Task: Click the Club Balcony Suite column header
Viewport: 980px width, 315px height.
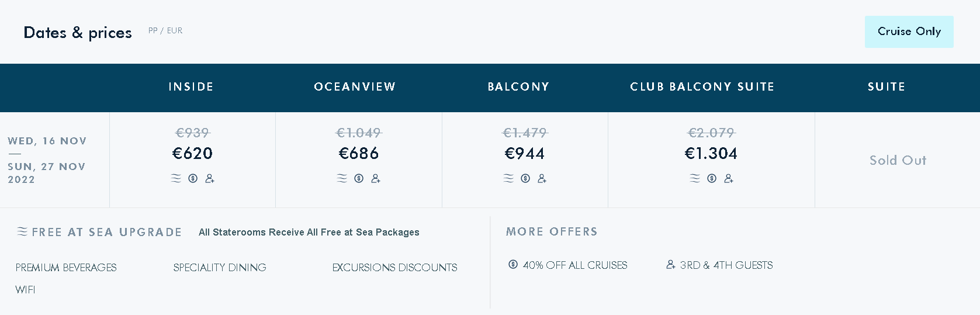Action: [x=702, y=87]
